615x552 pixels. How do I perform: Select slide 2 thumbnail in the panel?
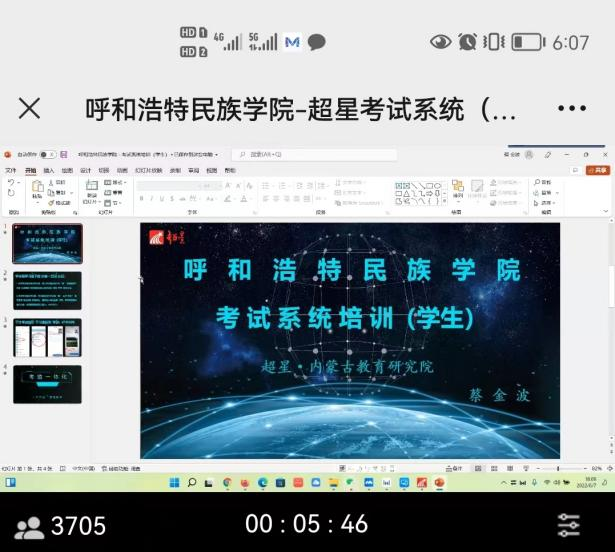[x=40, y=289]
